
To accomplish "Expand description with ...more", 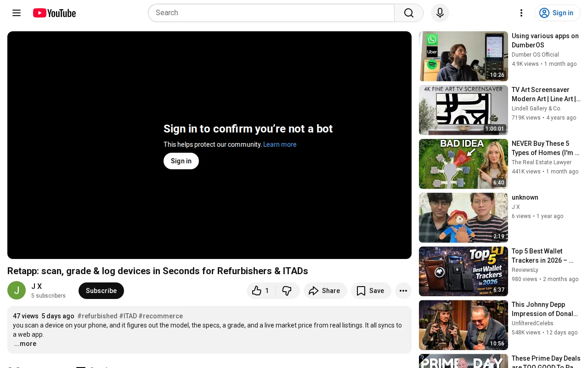I will [25, 344].
